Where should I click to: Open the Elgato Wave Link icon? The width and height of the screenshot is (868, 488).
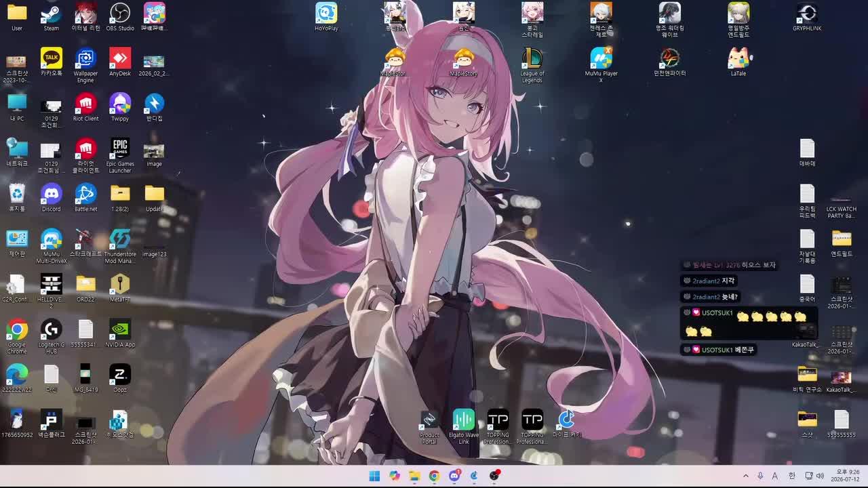pos(464,427)
